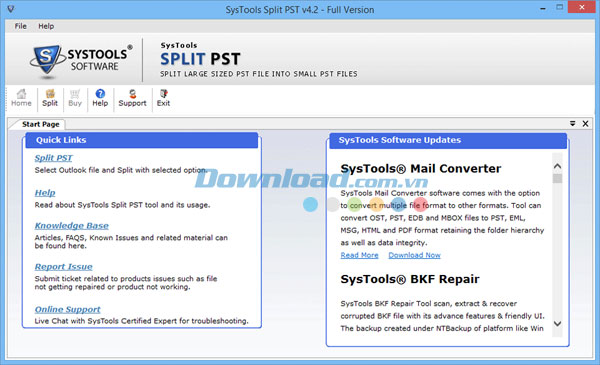
Task: Close the Start Page tab panel
Action: coord(585,124)
